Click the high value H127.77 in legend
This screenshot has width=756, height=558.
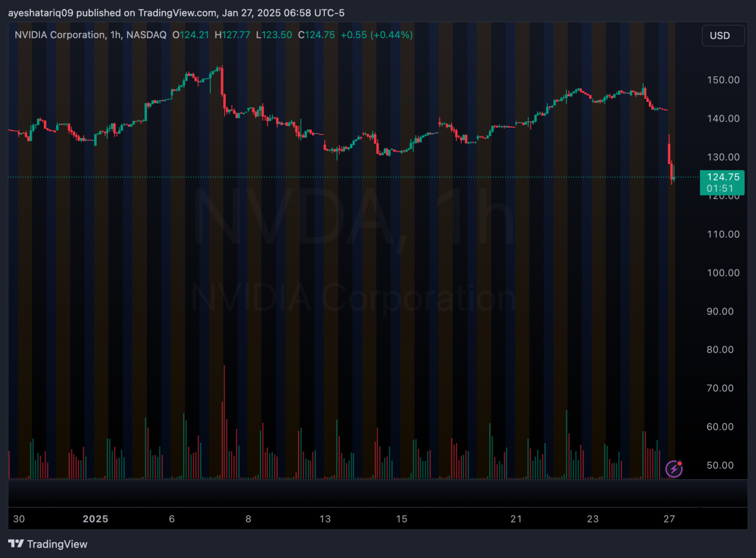click(x=232, y=35)
